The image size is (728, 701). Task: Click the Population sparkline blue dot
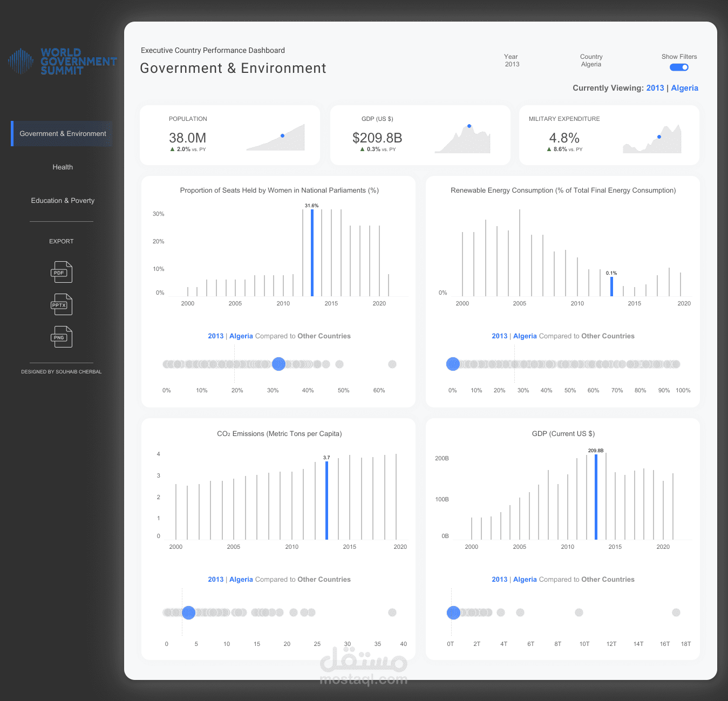(282, 136)
